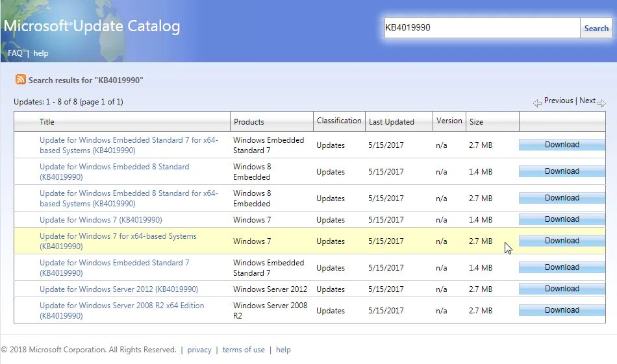This screenshot has height=364, width=617.
Task: Click the Microsoft Update Catalog logo title
Action: pyautogui.click(x=92, y=27)
